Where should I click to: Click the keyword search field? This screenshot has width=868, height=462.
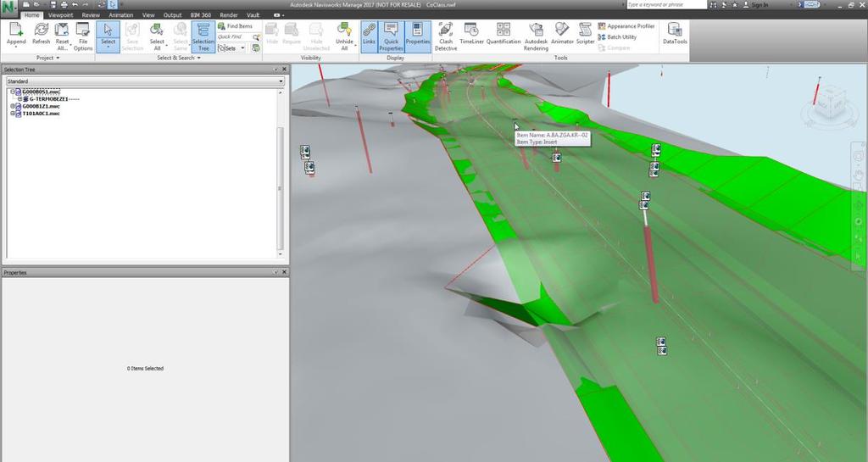[666, 4]
